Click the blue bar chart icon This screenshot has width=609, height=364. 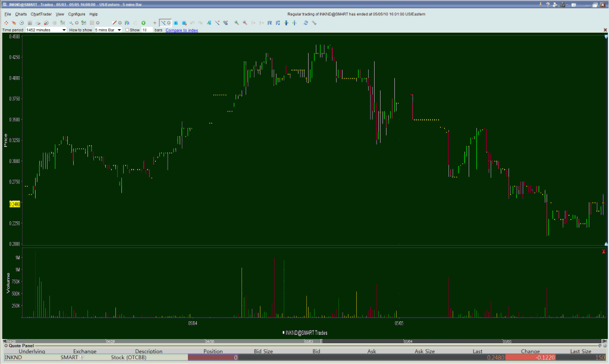126,23
